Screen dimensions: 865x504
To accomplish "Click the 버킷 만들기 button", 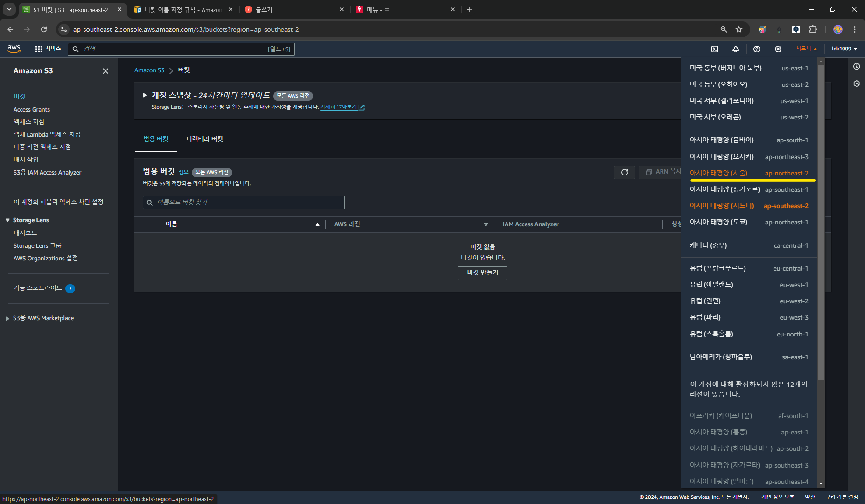I will tap(482, 273).
